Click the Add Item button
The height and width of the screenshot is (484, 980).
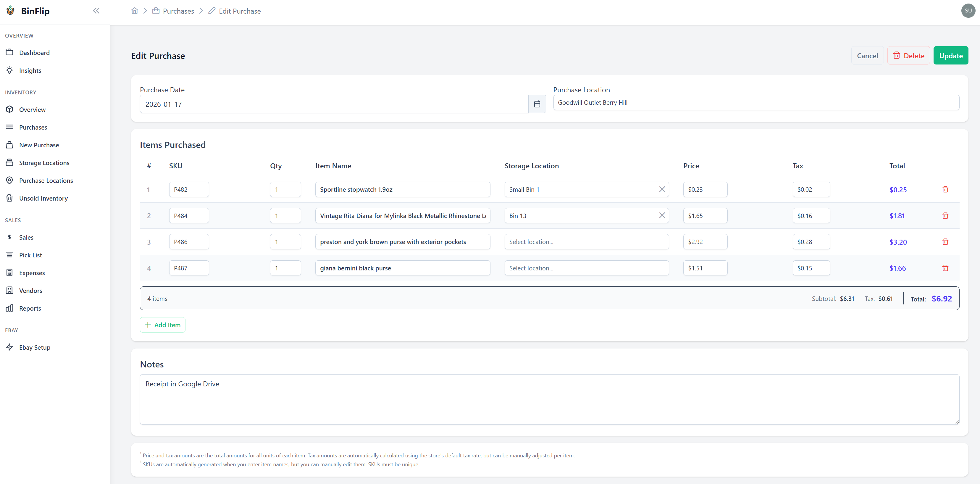tap(162, 325)
